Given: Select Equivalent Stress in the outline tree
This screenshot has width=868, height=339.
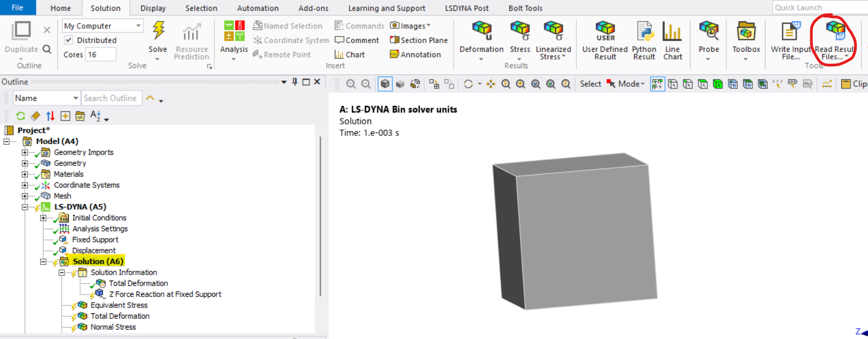Looking at the screenshot, I should (x=119, y=305).
